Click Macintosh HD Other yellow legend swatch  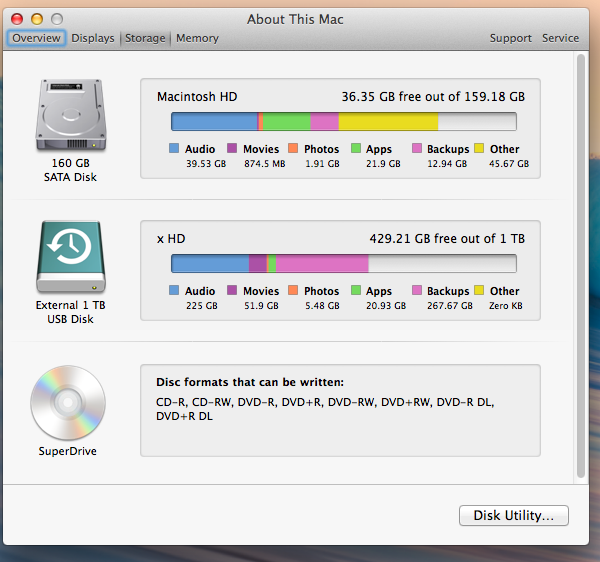point(479,148)
